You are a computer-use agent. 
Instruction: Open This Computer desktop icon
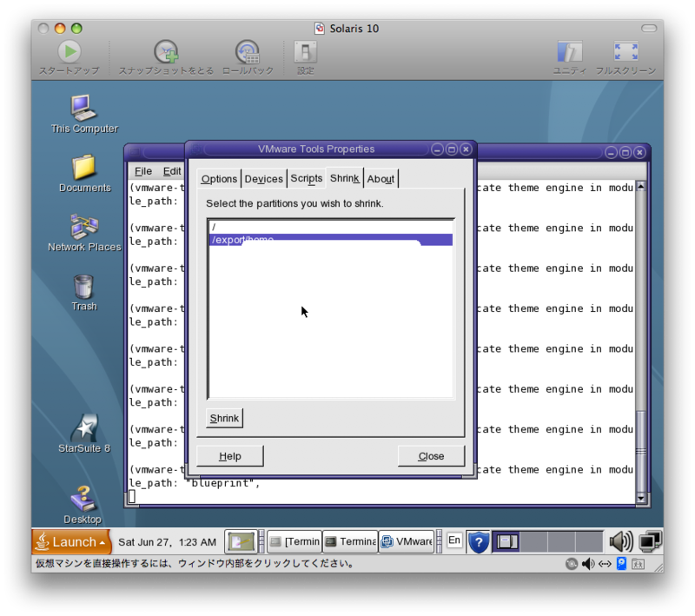pyautogui.click(x=83, y=107)
